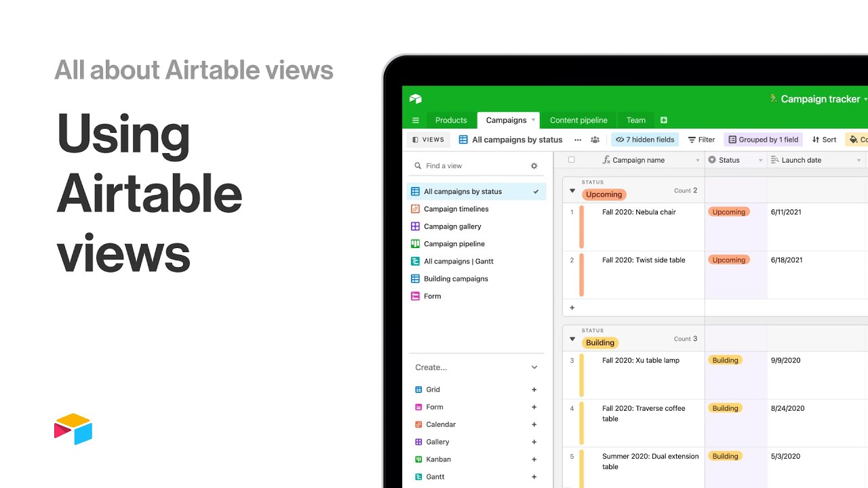Image resolution: width=868 pixels, height=488 pixels.
Task: Click the launch date 6/18/2021 cell
Action: (816, 275)
